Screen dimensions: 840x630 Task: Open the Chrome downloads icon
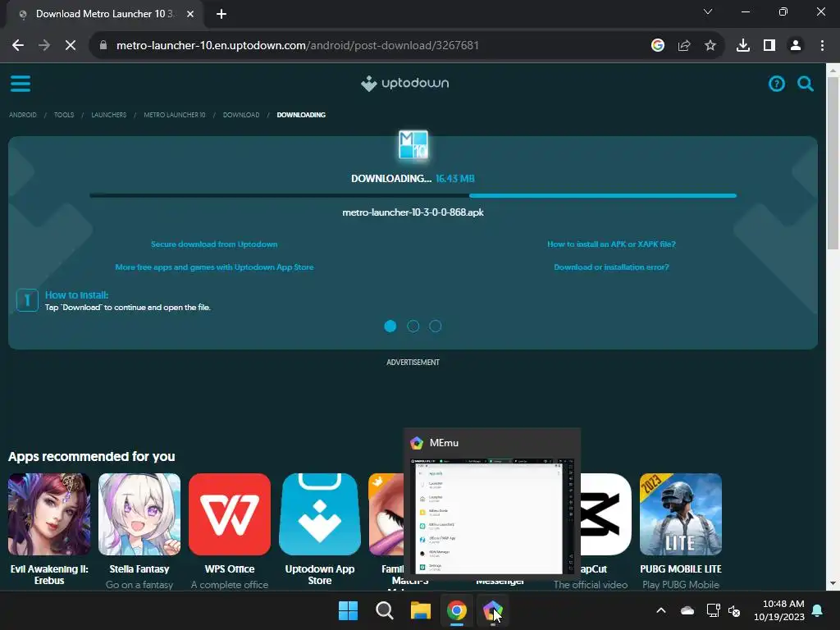pos(742,46)
